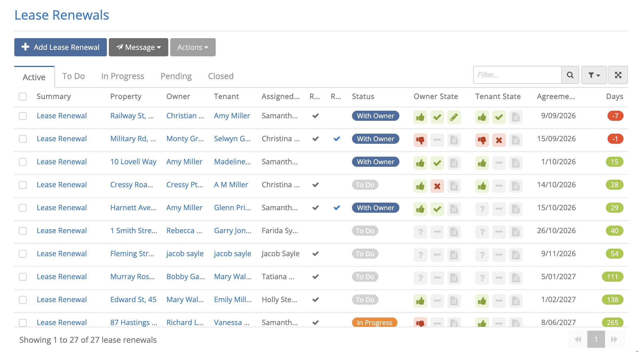The width and height of the screenshot is (644, 352).
Task: Tick the Fleming Street row checkbox
Action: 23,254
